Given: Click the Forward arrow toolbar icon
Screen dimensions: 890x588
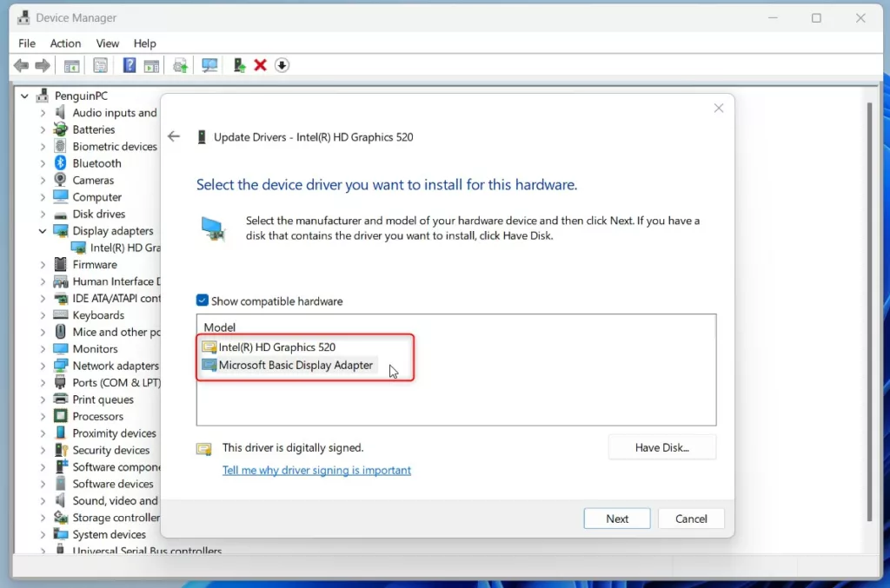Looking at the screenshot, I should 42,66.
